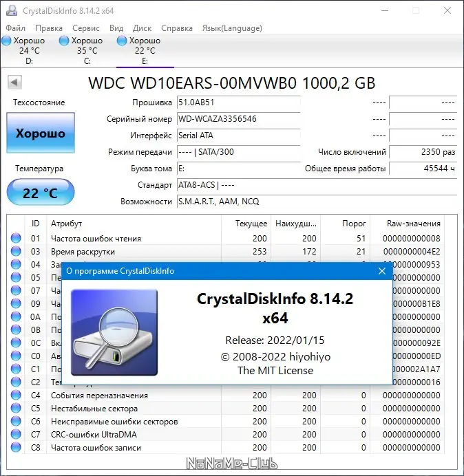Click the WDC WD10EARS-00MVWB0 disk title
The height and width of the screenshot is (476, 464).
[232, 83]
